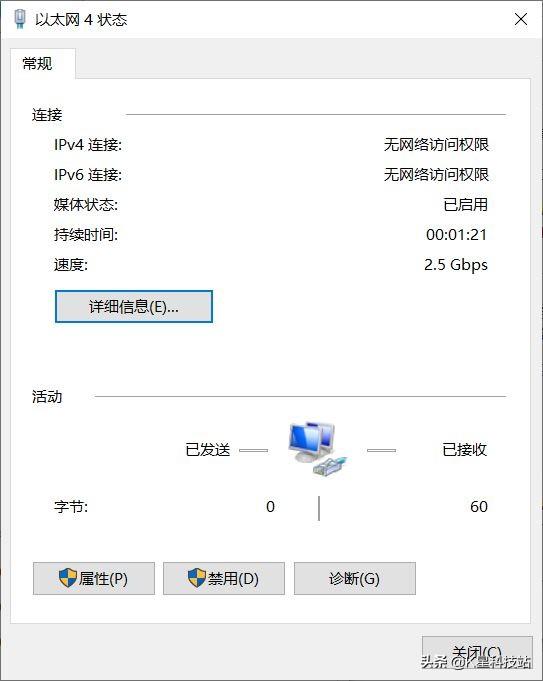
Task: Click the shield icon on 属性(P) button
Action: point(68,578)
